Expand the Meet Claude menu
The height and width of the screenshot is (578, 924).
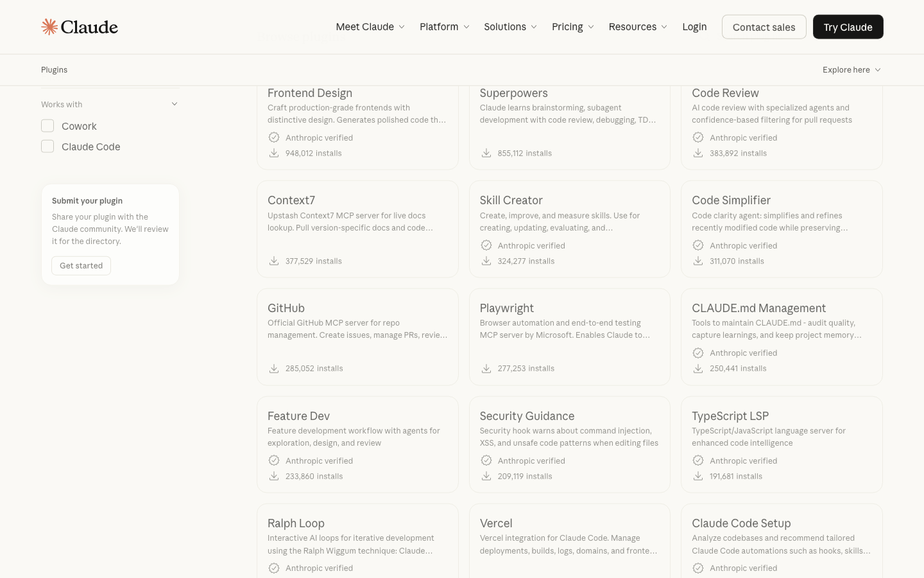click(370, 26)
